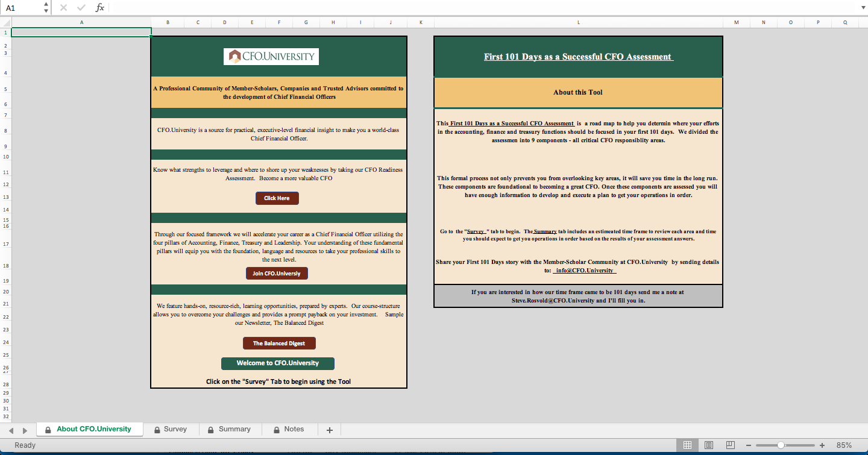Click the Name Box showing A1
Viewport: 868px width, 455px height.
22,8
